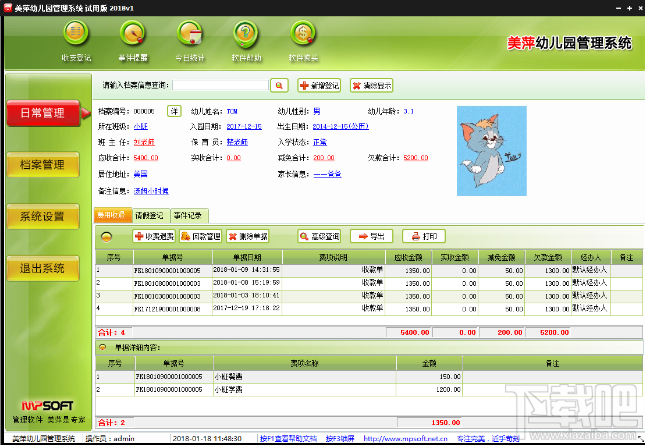Click the 删除单据 delete button
645x445 pixels.
pyautogui.click(x=248, y=236)
